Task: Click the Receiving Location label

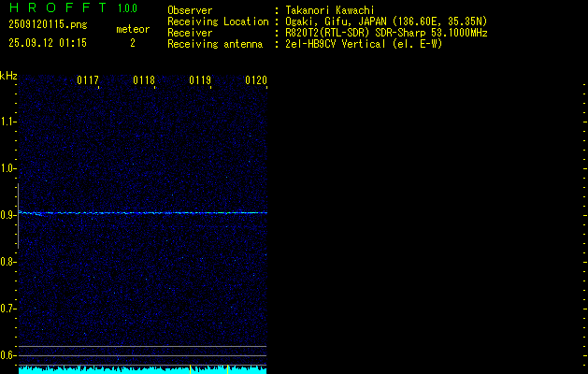Action: pyautogui.click(x=218, y=22)
